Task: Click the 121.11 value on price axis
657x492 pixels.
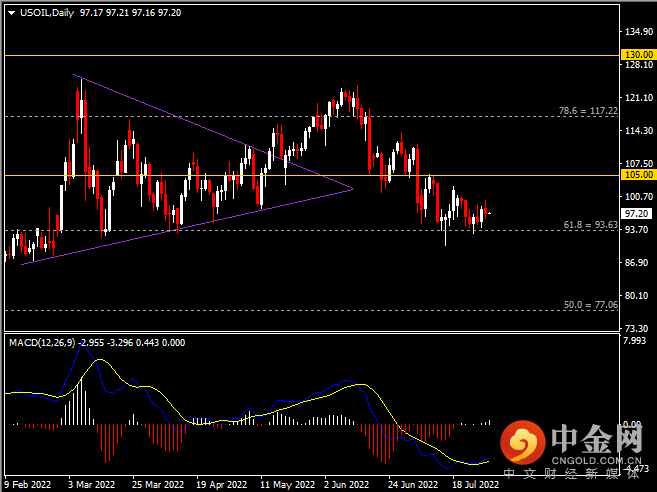Action: [636, 98]
